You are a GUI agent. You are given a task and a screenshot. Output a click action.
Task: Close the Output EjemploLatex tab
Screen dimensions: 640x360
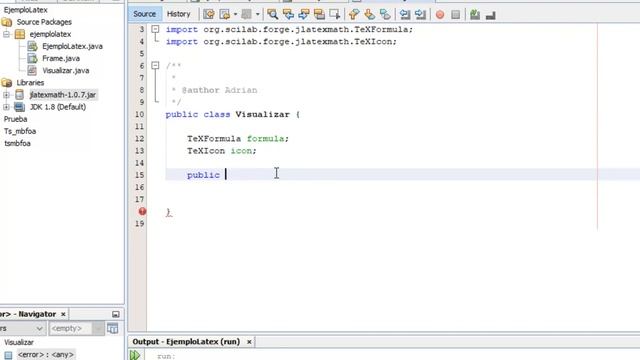(x=249, y=342)
